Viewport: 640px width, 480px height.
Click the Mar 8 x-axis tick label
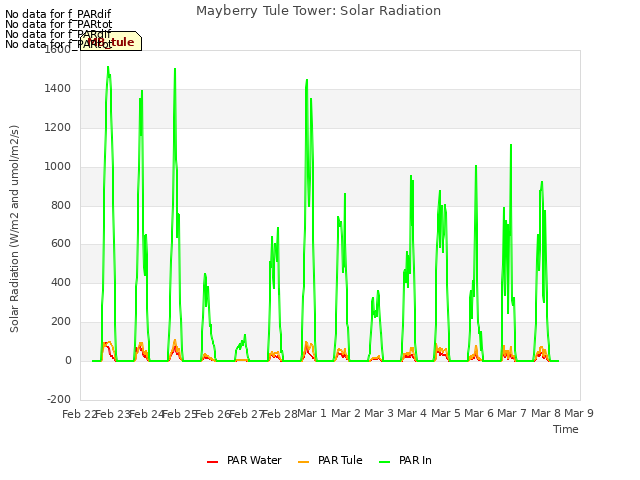click(546, 413)
